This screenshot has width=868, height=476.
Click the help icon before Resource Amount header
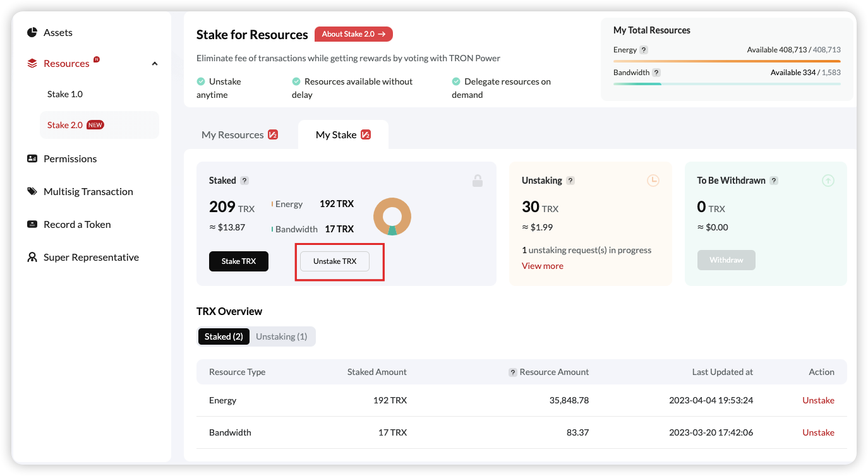(513, 372)
